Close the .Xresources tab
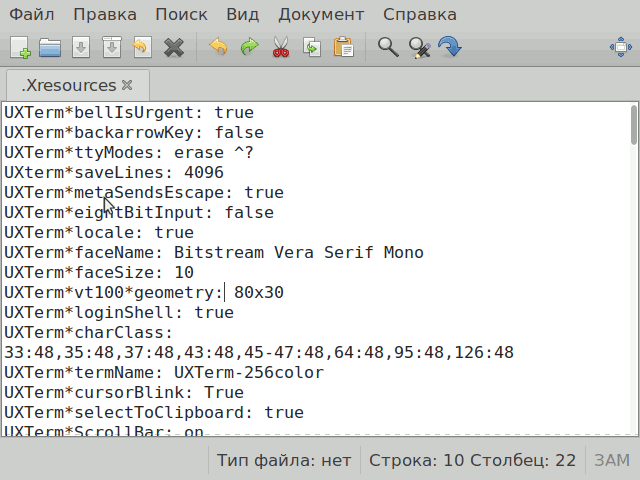 [x=127, y=85]
